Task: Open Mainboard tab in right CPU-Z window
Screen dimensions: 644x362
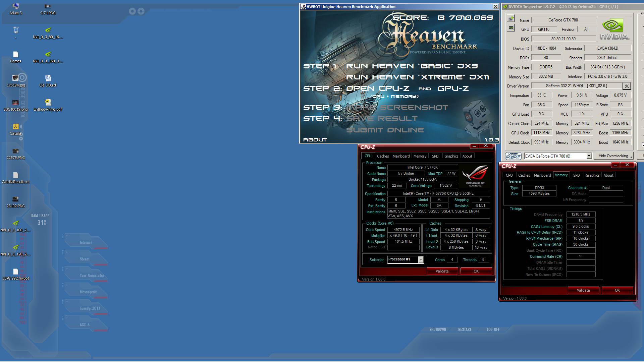Action: pos(542,175)
